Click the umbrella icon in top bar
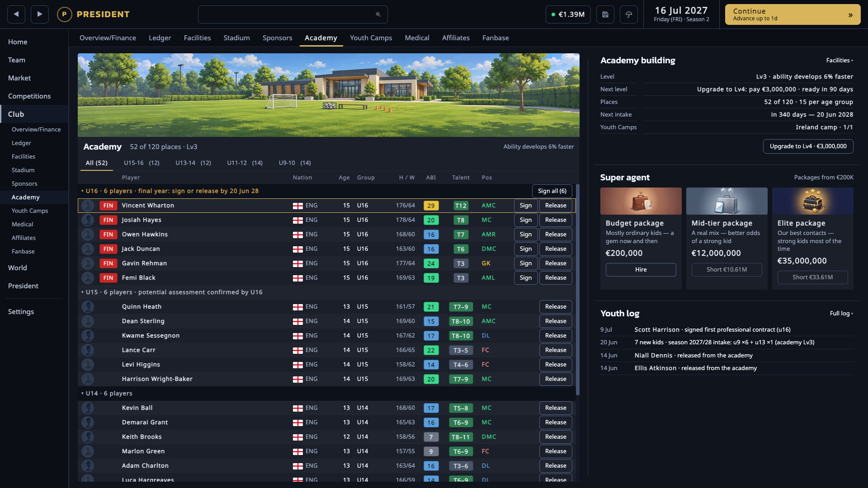 tap(629, 14)
